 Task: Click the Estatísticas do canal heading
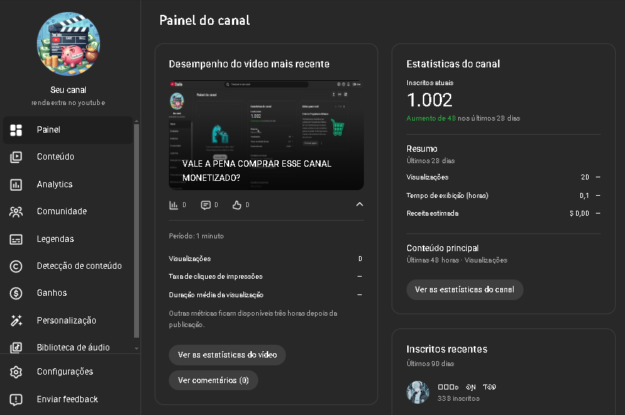coord(453,64)
